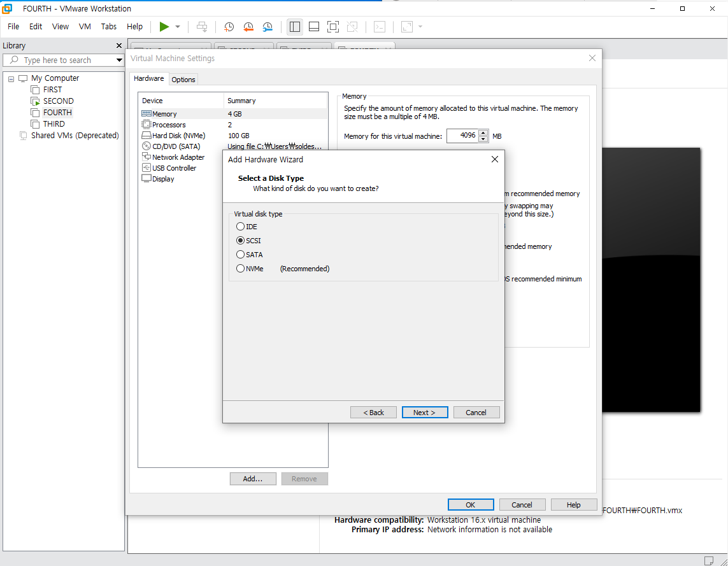Select the IDE disk type radio button
Viewport: 728px width, 566px height.
(x=240, y=227)
